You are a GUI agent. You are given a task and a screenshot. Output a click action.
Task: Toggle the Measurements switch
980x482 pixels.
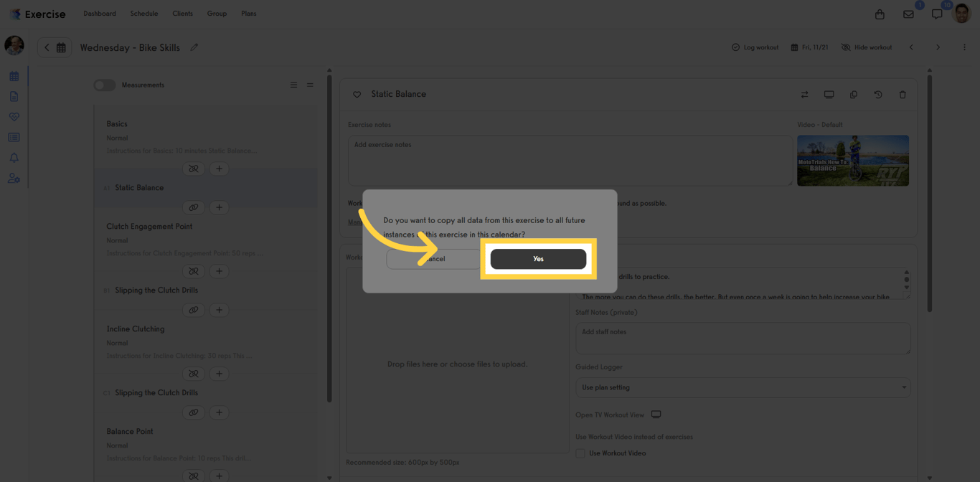tap(104, 85)
